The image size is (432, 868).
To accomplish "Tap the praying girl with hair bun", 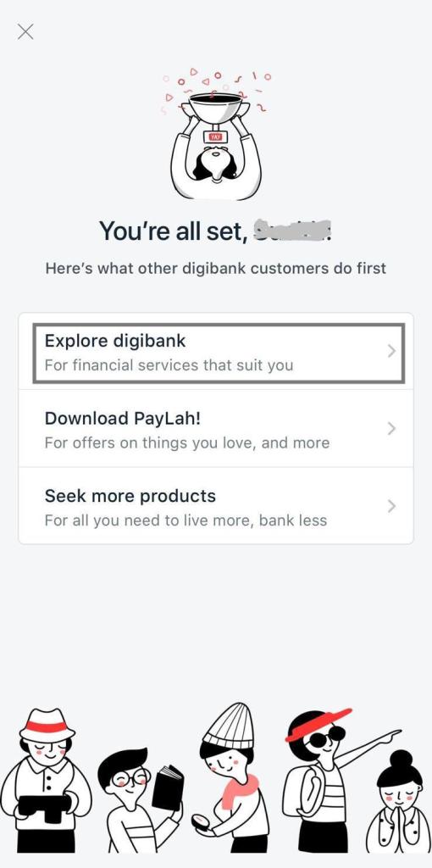I will pos(401,803).
